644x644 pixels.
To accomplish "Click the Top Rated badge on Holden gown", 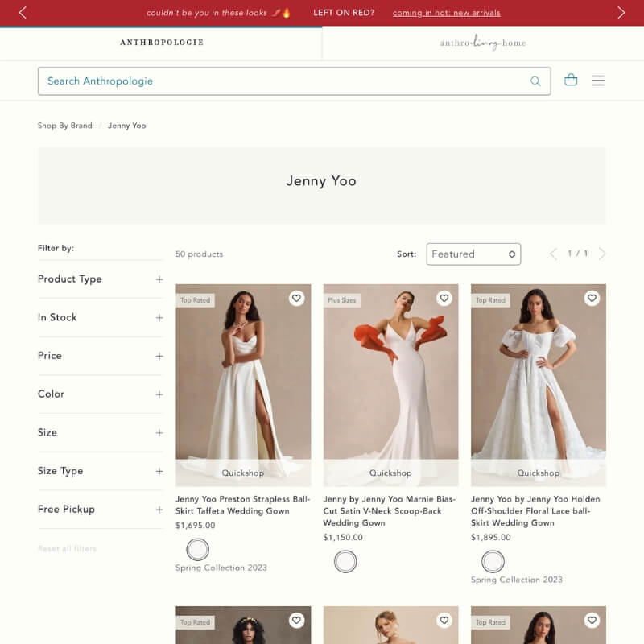I will click(x=490, y=300).
